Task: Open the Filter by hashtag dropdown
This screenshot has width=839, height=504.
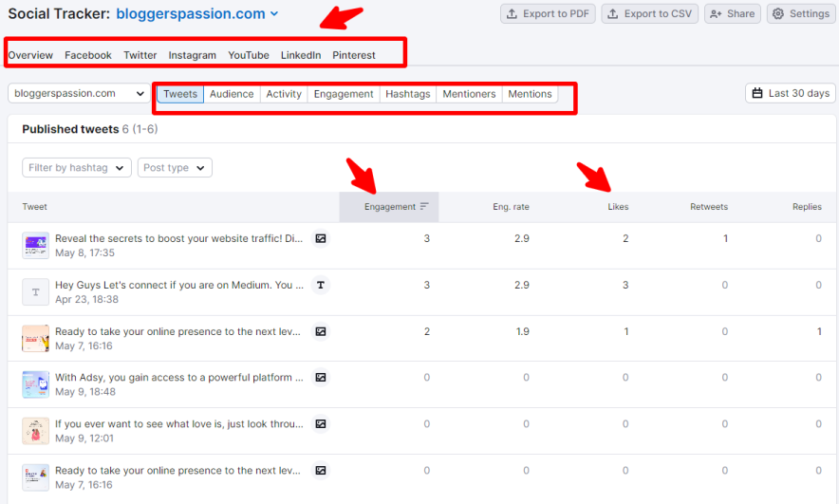Action: [77, 168]
